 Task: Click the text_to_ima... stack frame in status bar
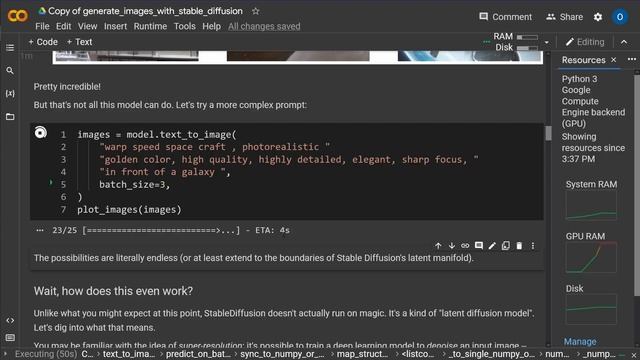[129, 354]
